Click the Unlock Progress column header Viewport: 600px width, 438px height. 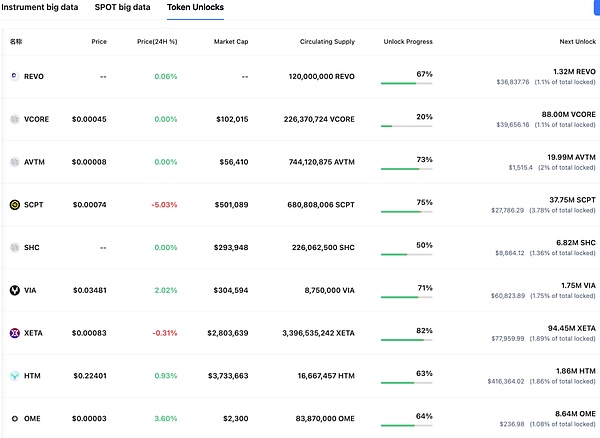(408, 42)
